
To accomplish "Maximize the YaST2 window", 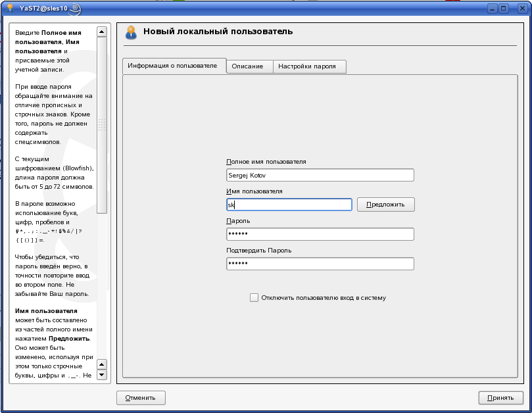I will [x=504, y=9].
